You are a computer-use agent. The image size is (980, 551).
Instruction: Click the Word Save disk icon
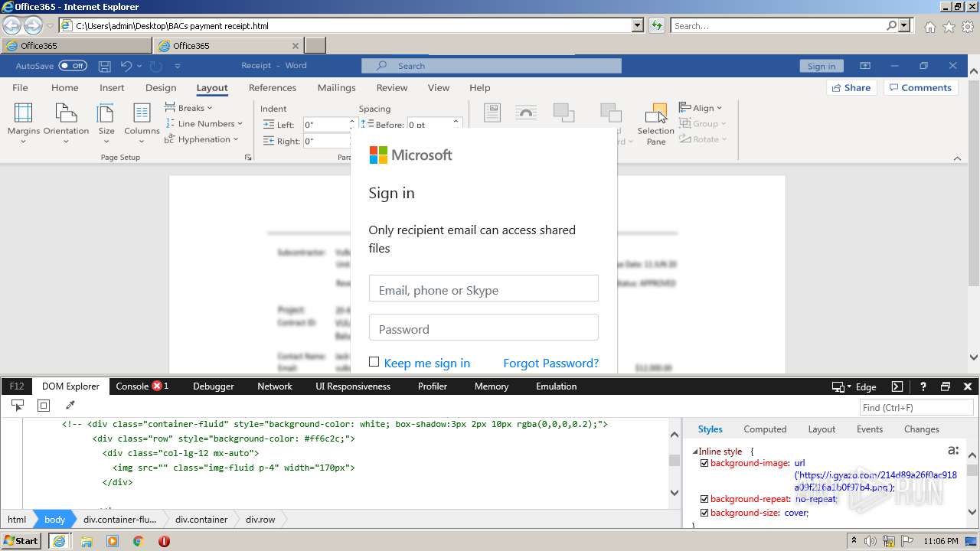105,66
